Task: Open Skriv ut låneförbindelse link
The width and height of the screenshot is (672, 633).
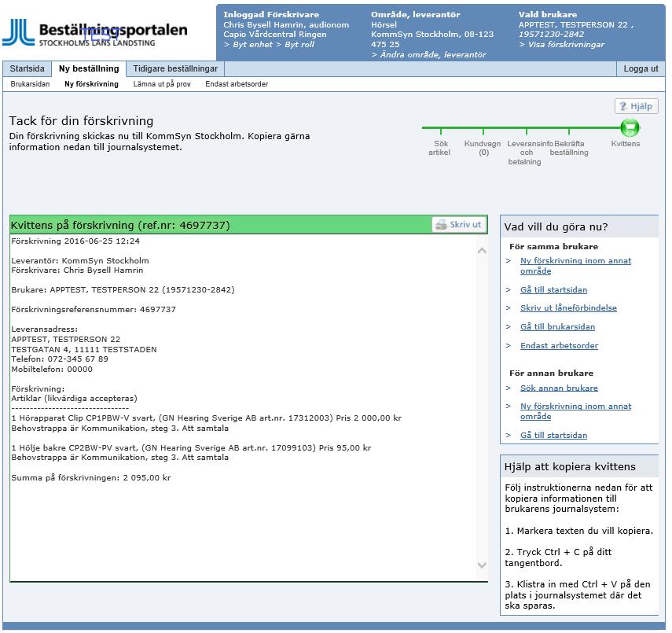Action: click(x=568, y=307)
